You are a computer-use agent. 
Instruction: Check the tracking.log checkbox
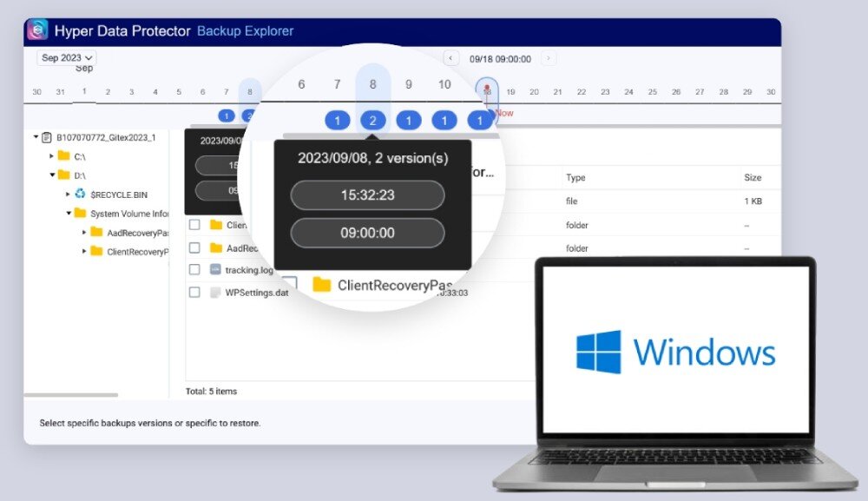[194, 270]
